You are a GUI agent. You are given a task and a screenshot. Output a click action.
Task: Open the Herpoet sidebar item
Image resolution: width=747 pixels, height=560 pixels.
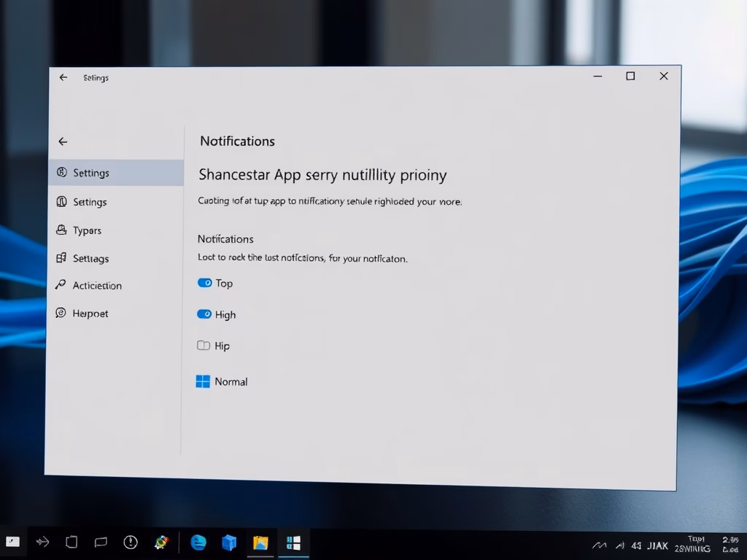tap(90, 314)
